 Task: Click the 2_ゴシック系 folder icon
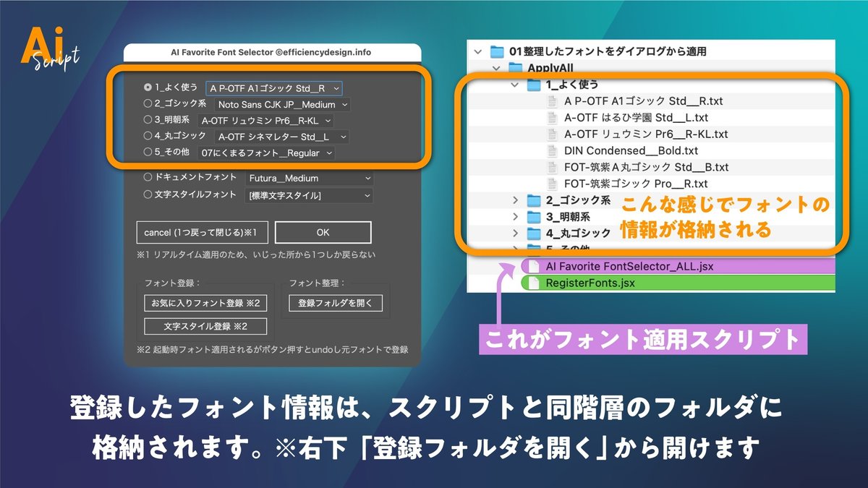[534, 200]
